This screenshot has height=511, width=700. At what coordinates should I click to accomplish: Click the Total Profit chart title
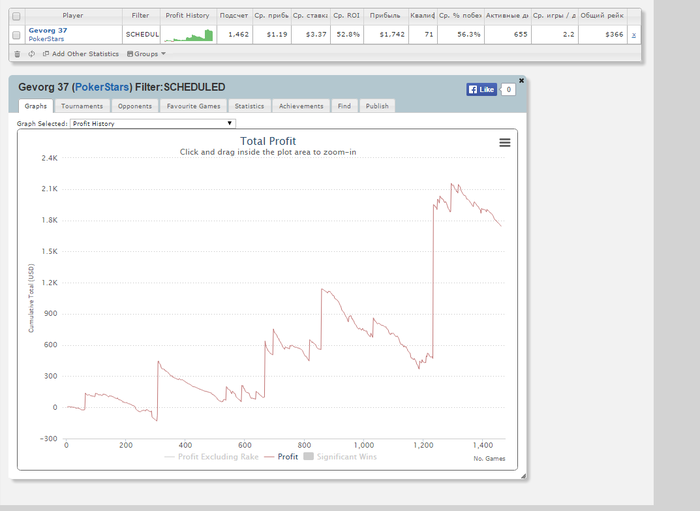click(x=268, y=141)
